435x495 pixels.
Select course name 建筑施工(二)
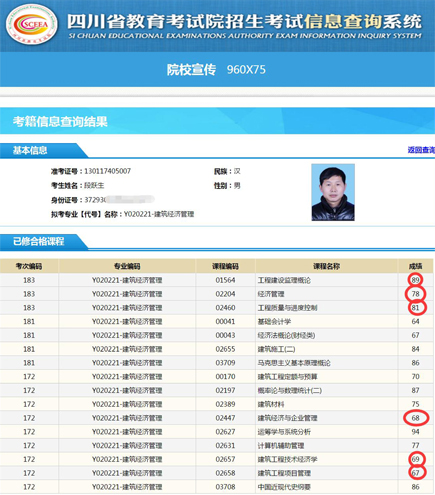[x=276, y=349]
